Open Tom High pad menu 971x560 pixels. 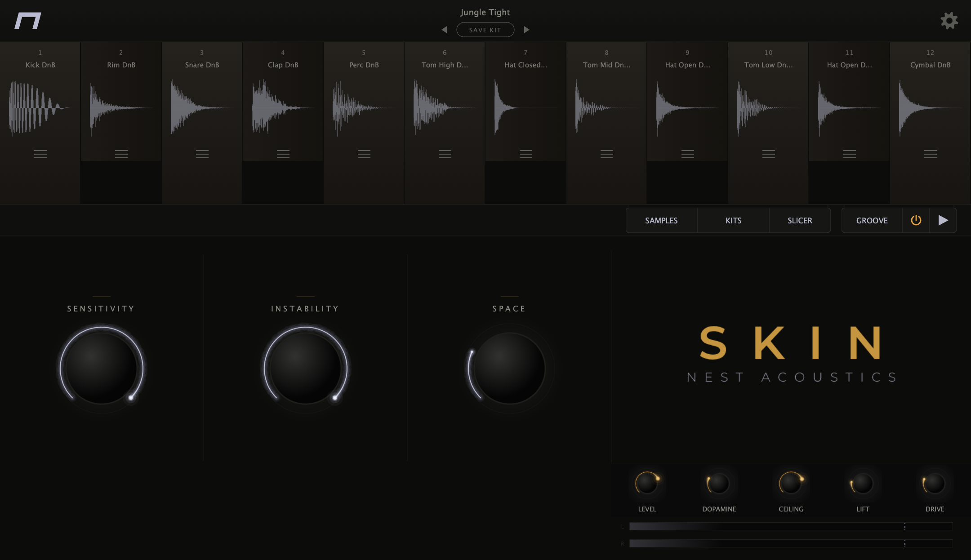[445, 154]
